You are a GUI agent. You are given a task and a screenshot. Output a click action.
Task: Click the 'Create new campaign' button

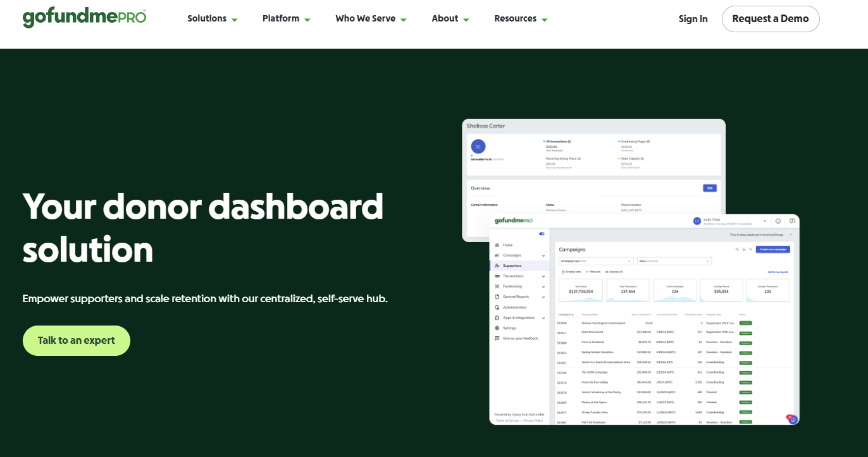(773, 250)
